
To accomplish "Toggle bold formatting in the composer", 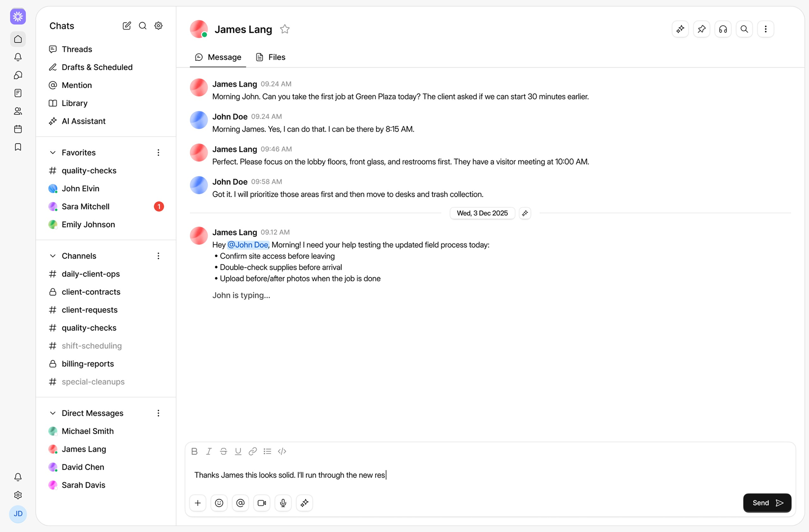I will point(194,451).
